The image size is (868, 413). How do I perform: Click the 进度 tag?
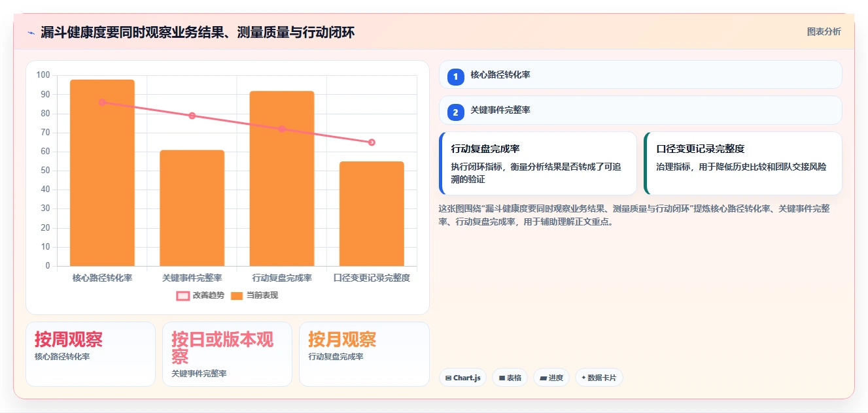(x=551, y=378)
